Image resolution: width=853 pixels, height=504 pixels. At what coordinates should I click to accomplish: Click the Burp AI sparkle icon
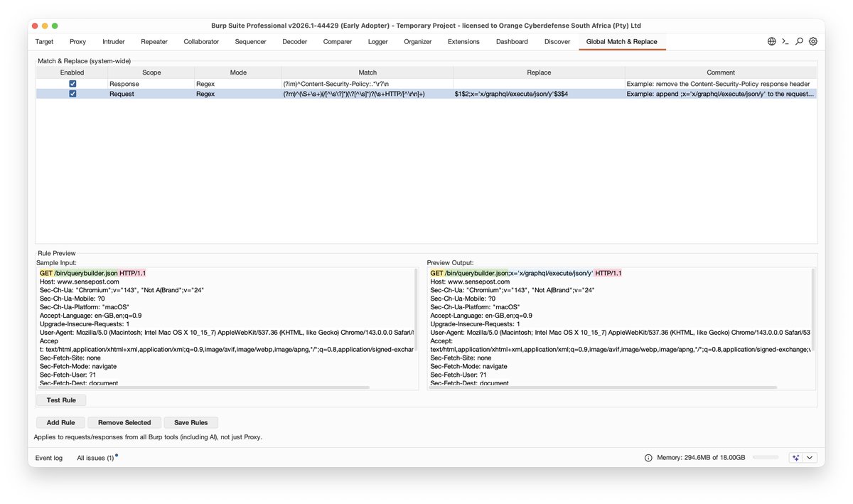[796, 458]
